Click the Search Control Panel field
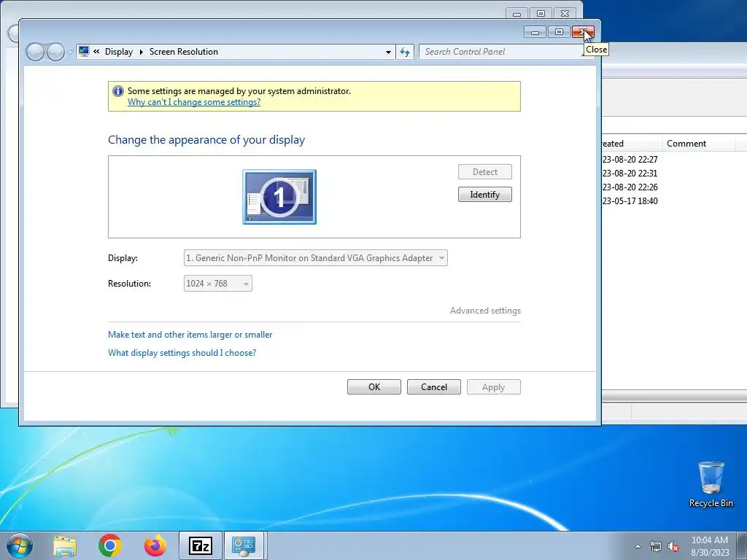The height and width of the screenshot is (560, 747). tap(501, 52)
